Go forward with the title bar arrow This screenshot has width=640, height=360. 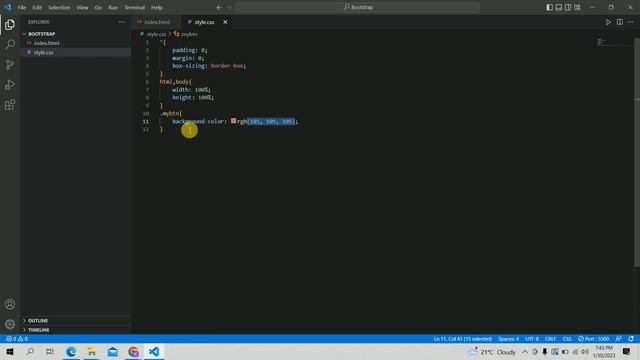(229, 7)
